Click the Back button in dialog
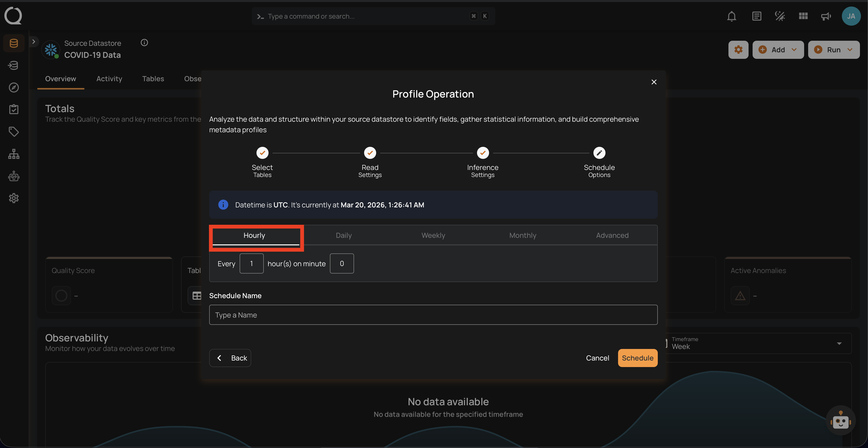Viewport: 868px width, 448px height. 230,358
